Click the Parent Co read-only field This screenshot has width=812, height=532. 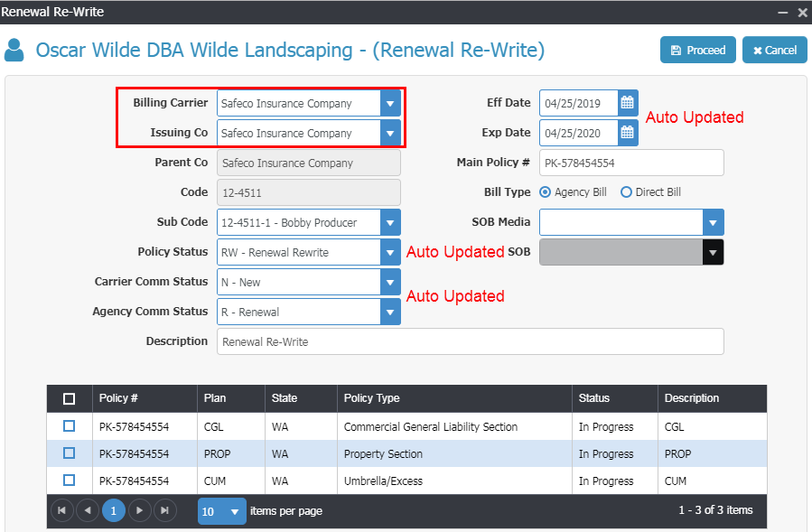pos(309,163)
